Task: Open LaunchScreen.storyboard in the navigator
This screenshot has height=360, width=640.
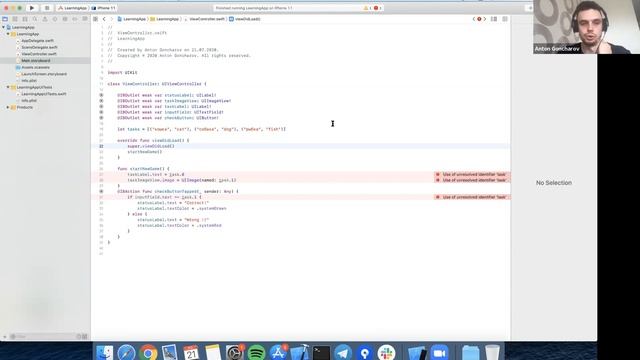Action: coord(44,74)
